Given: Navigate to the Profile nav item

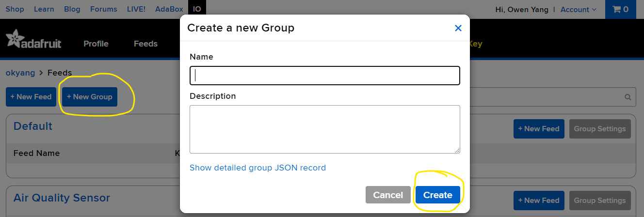Looking at the screenshot, I should coord(96,44).
